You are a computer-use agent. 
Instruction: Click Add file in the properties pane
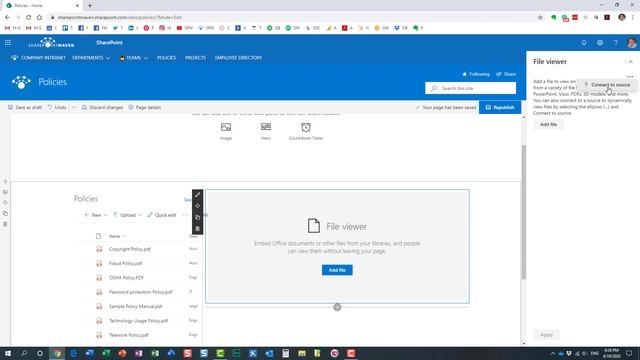(x=548, y=124)
